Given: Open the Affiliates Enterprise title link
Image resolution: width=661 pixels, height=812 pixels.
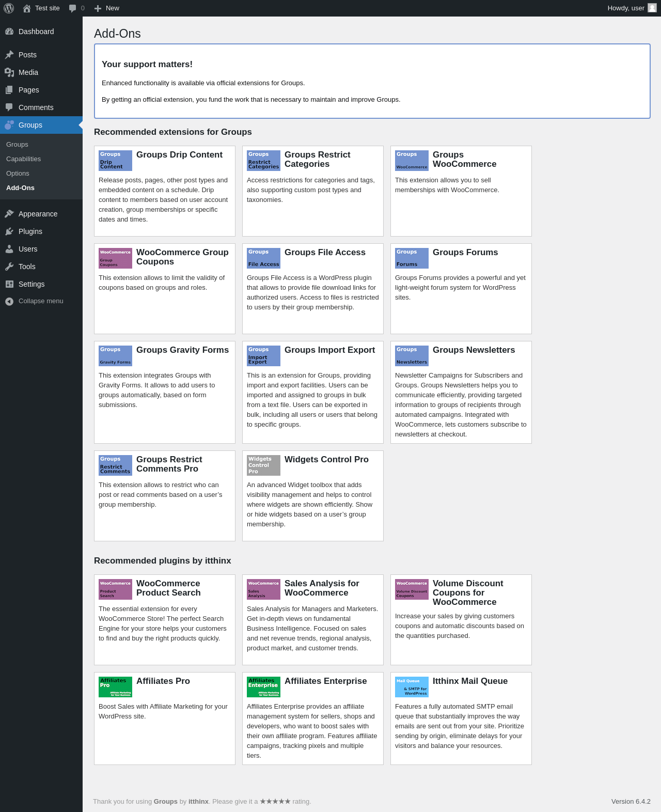Looking at the screenshot, I should pyautogui.click(x=325, y=681).
